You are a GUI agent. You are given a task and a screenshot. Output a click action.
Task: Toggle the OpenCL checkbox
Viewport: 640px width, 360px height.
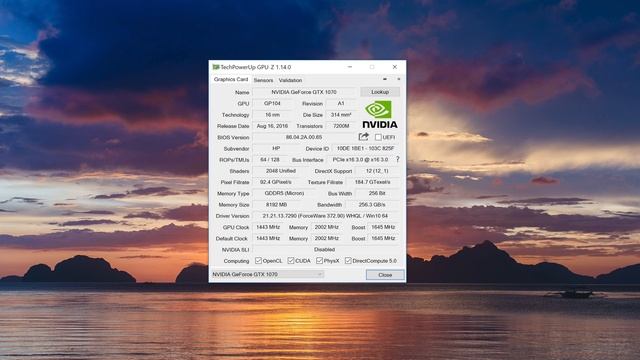(x=258, y=260)
